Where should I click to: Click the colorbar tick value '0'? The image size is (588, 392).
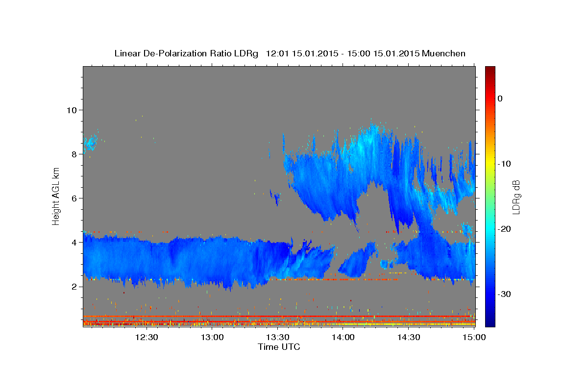500,98
